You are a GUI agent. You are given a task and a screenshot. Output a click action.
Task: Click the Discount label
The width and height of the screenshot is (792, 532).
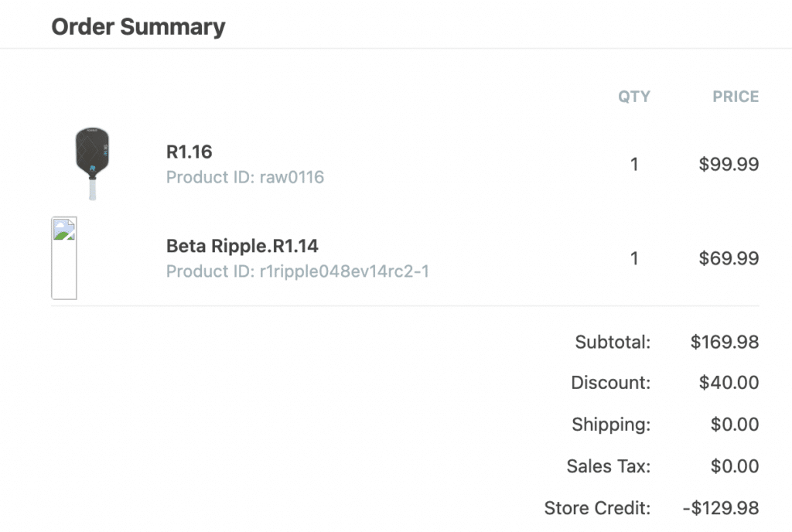tap(611, 383)
